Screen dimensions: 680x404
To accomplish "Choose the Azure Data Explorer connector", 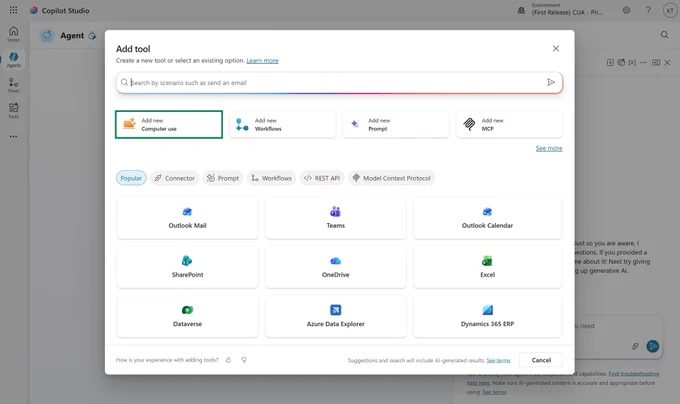I will pos(336,316).
